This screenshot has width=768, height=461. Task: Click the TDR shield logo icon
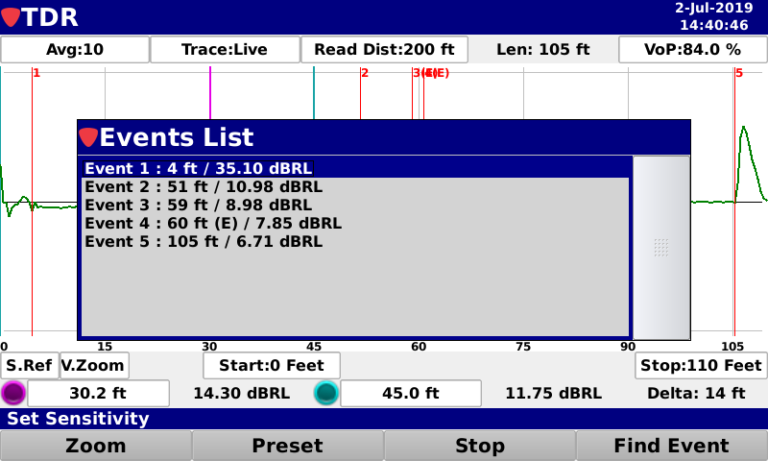[x=11, y=17]
